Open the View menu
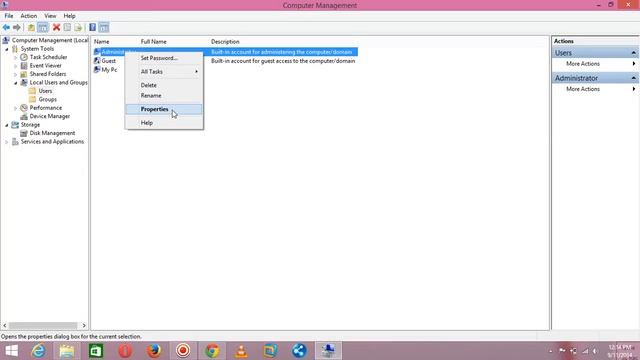The width and height of the screenshot is (640, 360). point(50,16)
